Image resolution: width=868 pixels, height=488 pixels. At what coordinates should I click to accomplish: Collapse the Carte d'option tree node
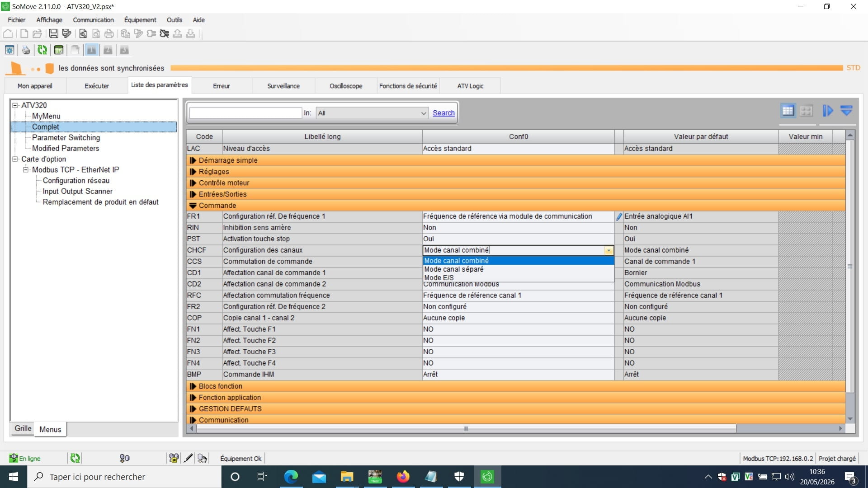click(x=15, y=159)
